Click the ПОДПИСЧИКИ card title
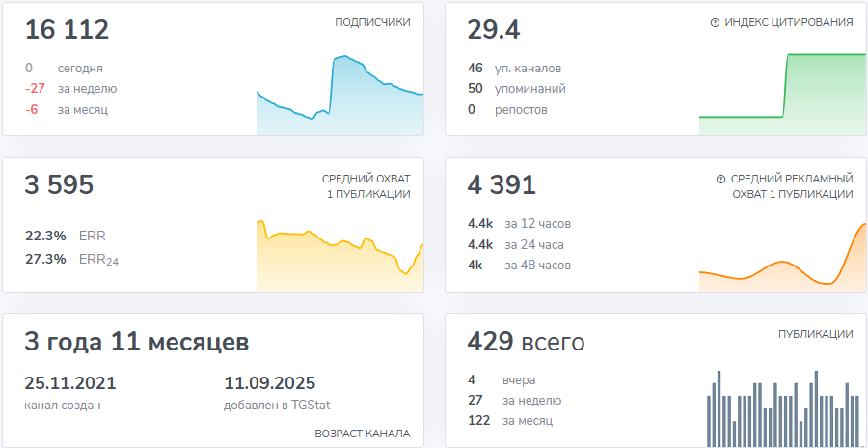Viewport: 868px width, 448px height. coord(372,23)
